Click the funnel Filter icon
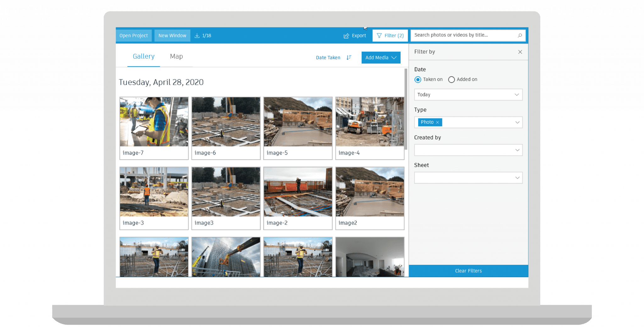The image size is (644, 336). point(379,36)
